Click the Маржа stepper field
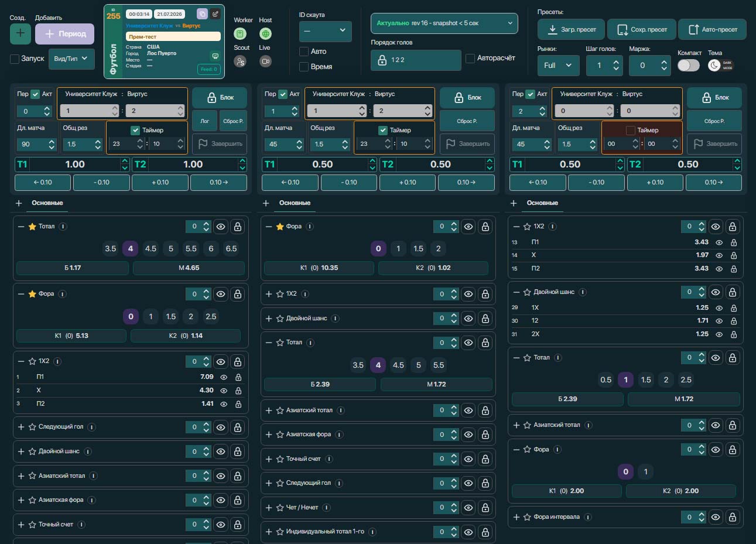The image size is (756, 544). pyautogui.click(x=649, y=66)
